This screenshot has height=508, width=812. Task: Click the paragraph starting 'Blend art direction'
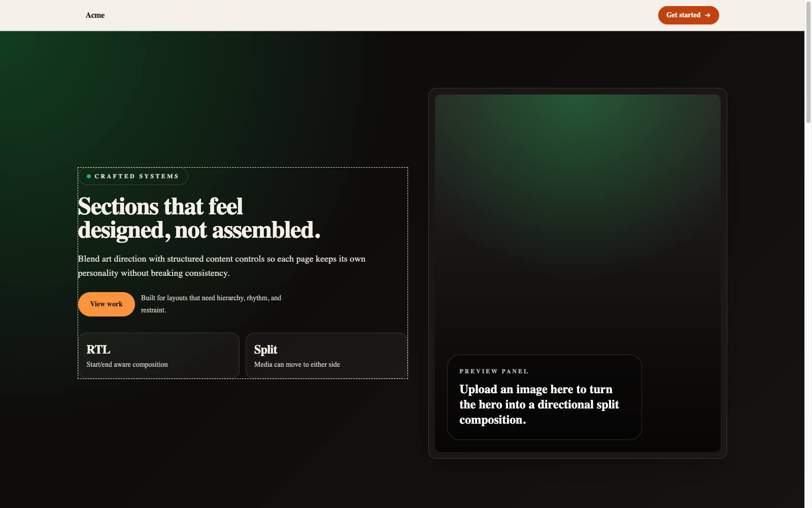click(222, 266)
